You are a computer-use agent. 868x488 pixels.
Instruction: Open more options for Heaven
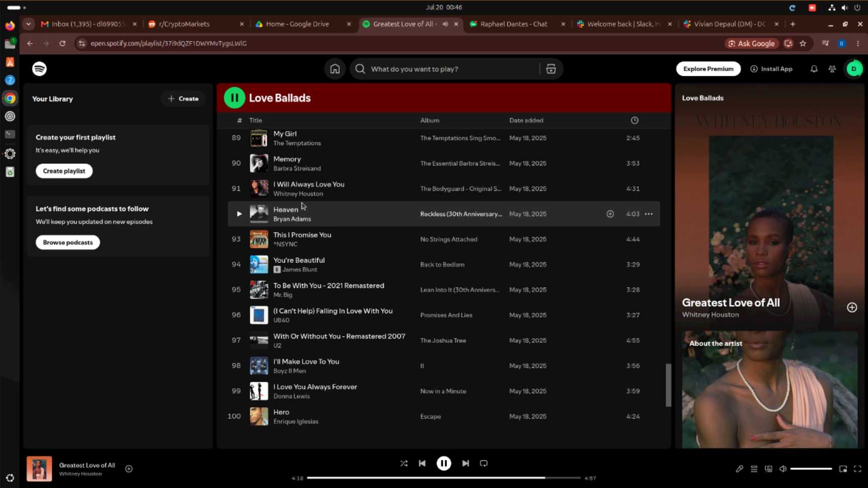649,214
